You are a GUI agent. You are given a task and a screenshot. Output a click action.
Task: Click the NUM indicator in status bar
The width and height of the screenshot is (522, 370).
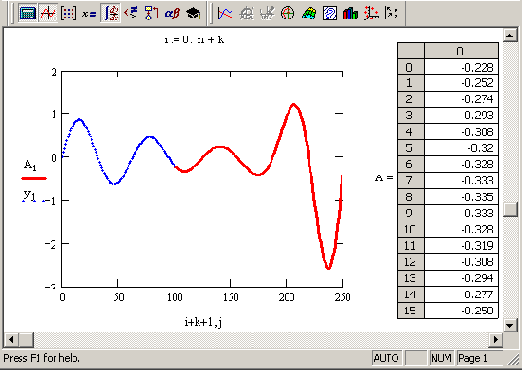pos(441,358)
